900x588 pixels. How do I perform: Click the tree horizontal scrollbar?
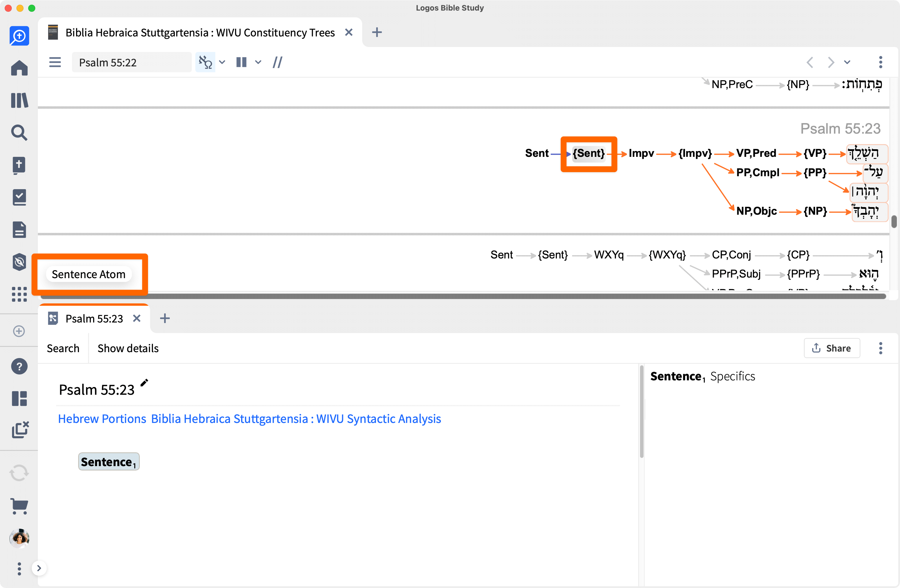[x=464, y=296]
